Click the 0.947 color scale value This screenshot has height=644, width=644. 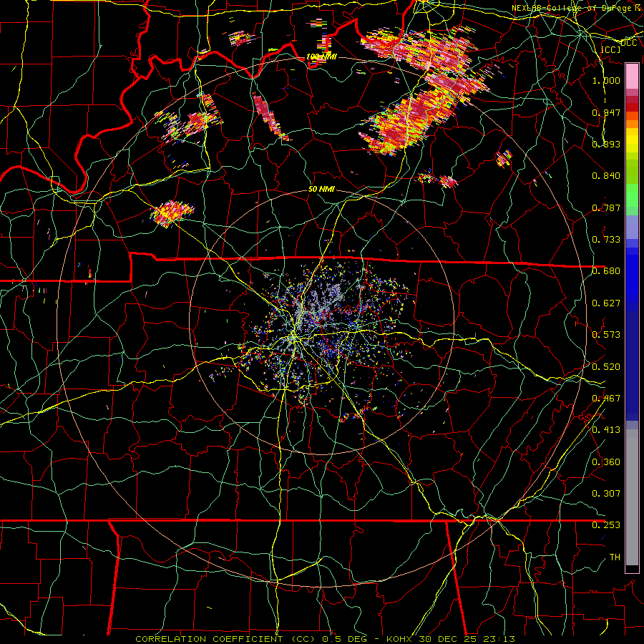click(x=606, y=112)
